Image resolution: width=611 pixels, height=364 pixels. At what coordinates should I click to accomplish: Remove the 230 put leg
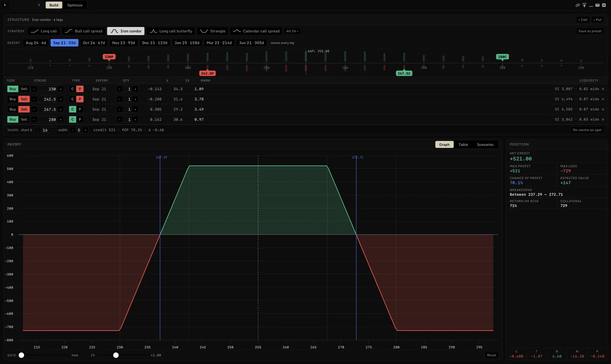pyautogui.click(x=603, y=89)
